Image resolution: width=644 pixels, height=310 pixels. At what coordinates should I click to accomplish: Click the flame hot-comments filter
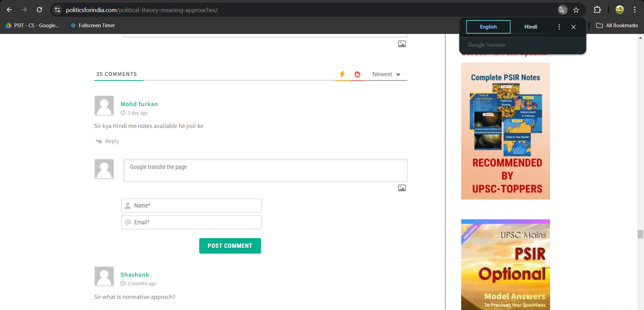tap(357, 74)
